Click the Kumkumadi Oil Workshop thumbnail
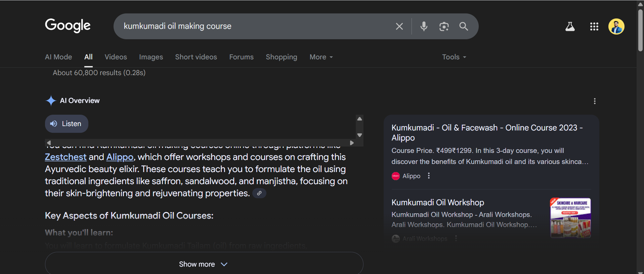The width and height of the screenshot is (644, 274). (x=570, y=218)
